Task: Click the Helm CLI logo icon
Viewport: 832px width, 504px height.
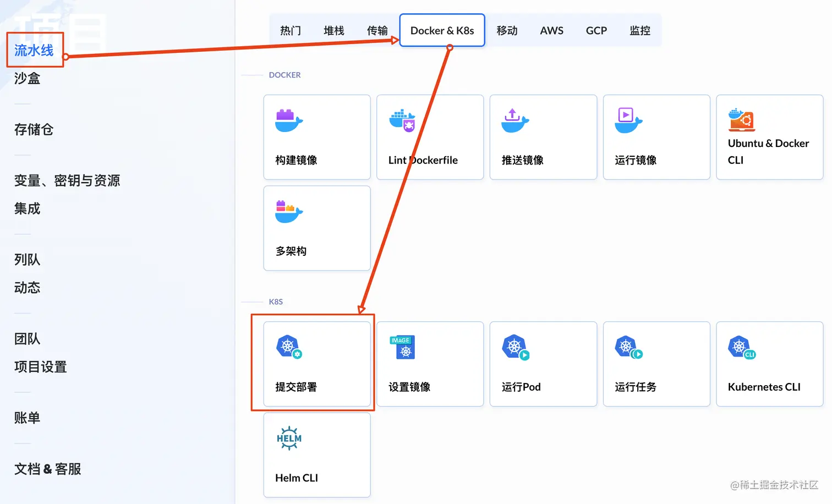Action: click(x=289, y=438)
